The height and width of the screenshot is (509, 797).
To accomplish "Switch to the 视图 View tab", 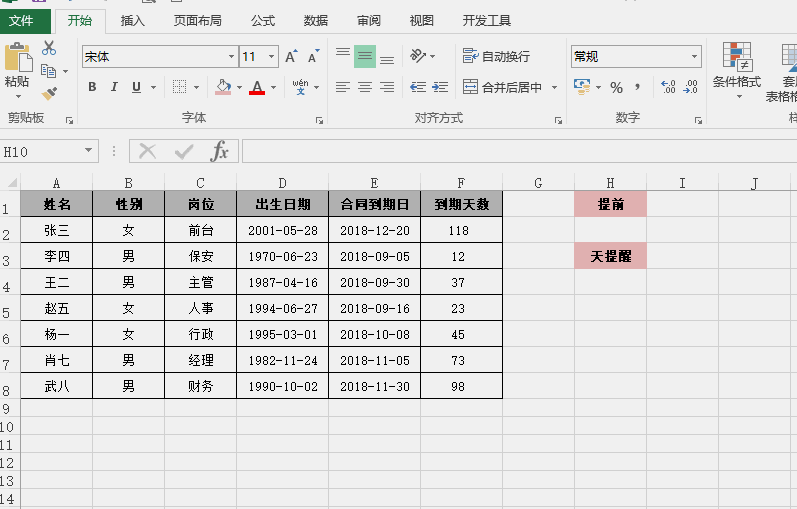I will pyautogui.click(x=421, y=21).
